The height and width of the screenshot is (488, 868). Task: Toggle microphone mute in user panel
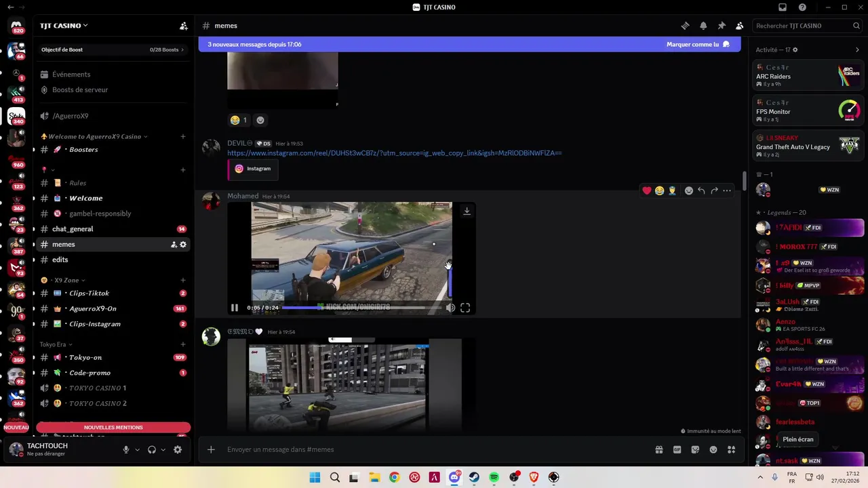pos(125,449)
